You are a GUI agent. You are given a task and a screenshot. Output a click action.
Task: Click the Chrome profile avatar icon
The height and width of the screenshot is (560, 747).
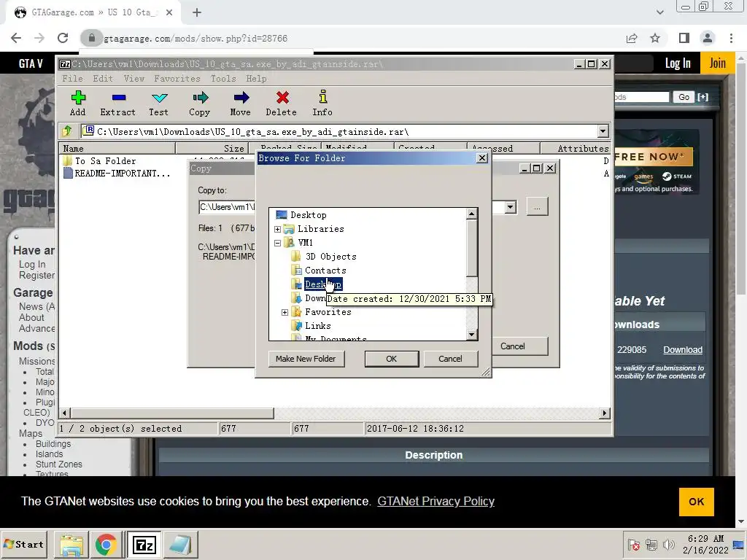click(708, 38)
